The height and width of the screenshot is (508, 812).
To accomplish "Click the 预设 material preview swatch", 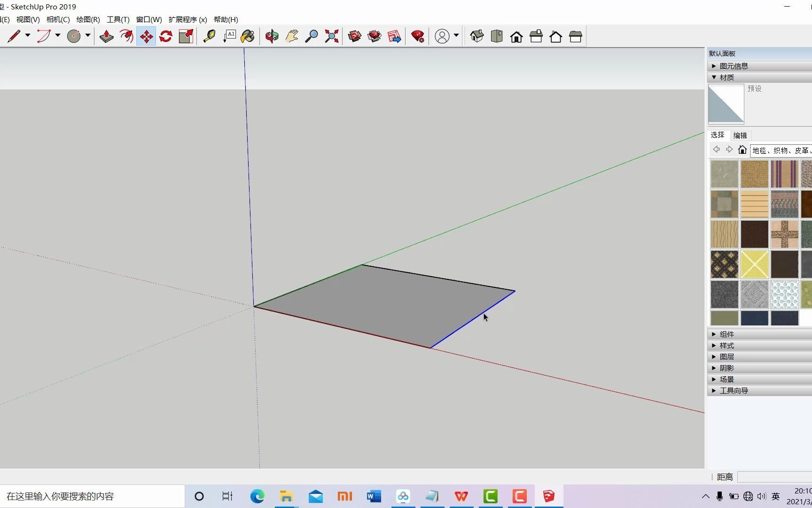I will [726, 104].
